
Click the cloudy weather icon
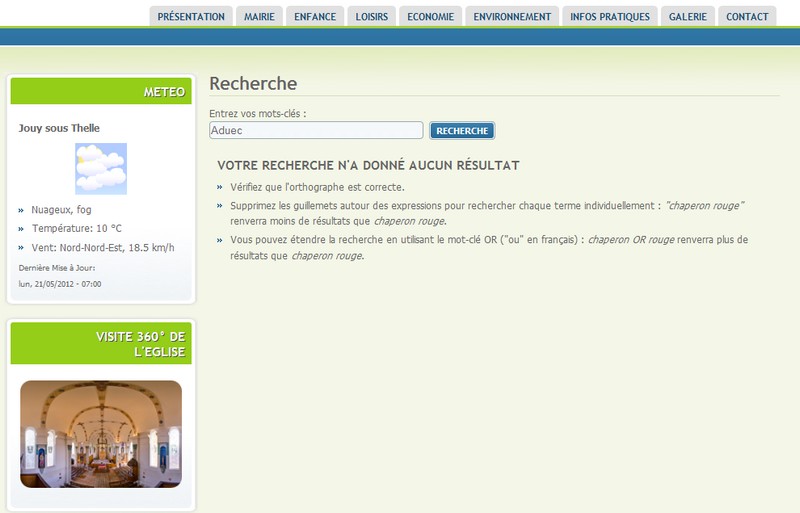click(101, 169)
